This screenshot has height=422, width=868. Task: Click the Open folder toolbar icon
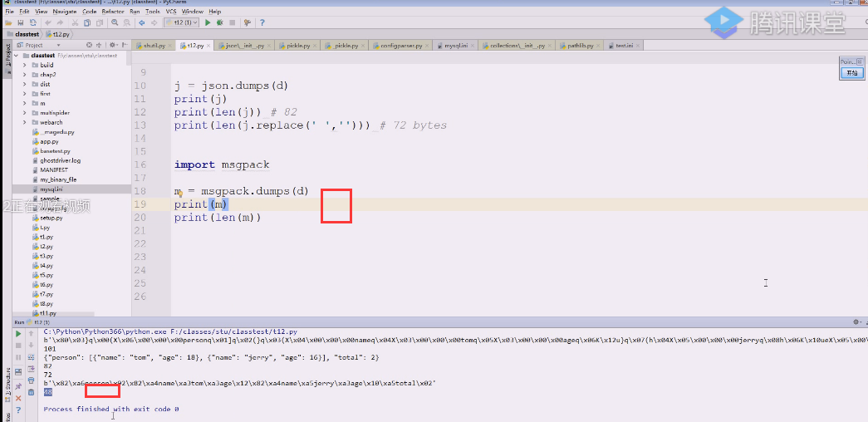[x=8, y=22]
